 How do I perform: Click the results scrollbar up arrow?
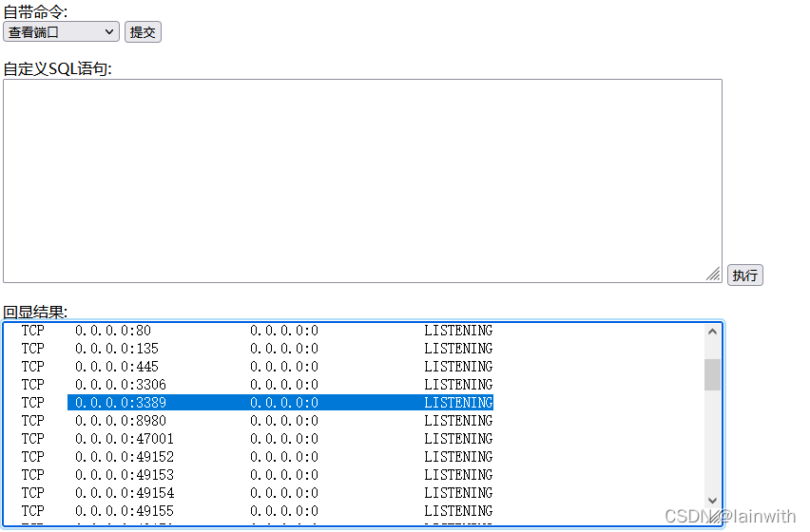[712, 332]
